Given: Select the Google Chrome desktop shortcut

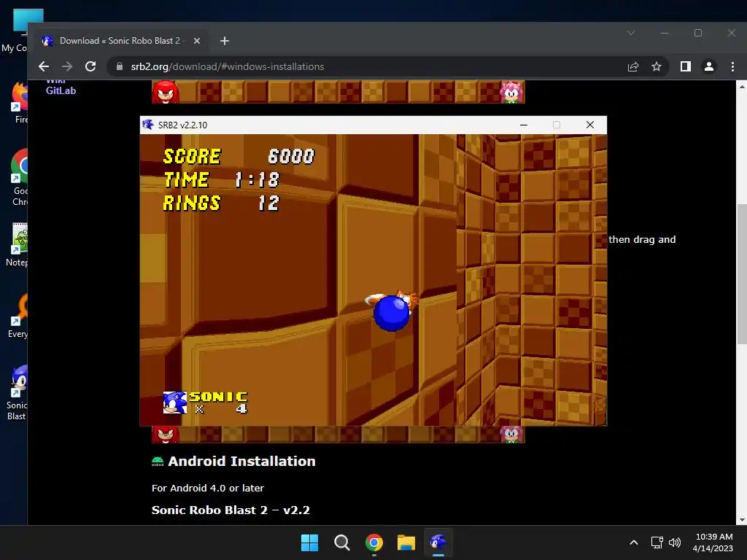Looking at the screenshot, I should 19,177.
